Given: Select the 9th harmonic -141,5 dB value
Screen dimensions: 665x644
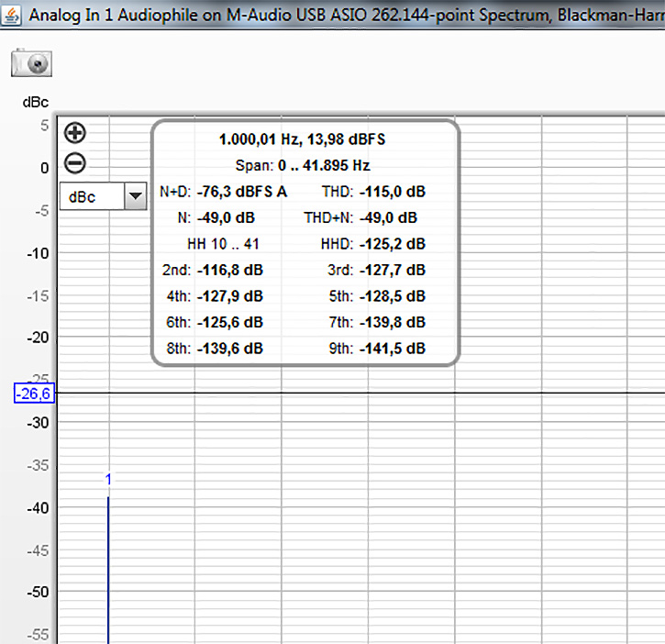Looking at the screenshot, I should pos(393,349).
